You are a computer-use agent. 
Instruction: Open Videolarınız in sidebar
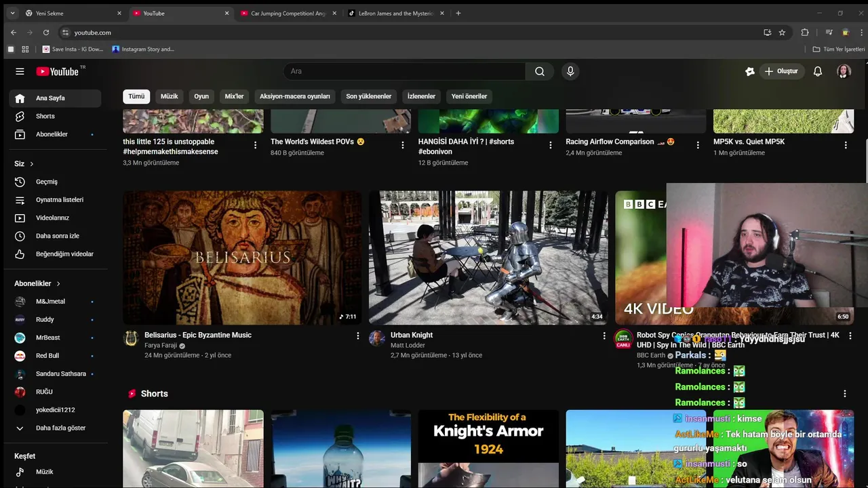tap(55, 218)
